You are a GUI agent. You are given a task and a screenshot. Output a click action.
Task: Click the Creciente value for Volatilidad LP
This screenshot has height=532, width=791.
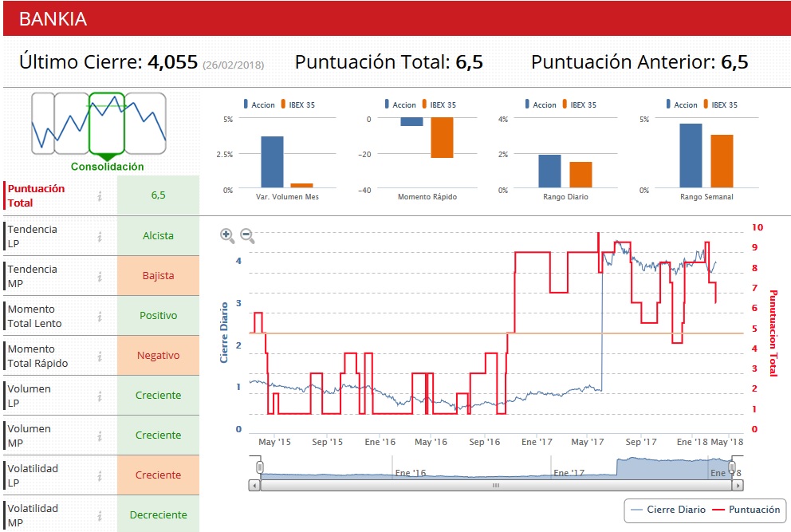tap(158, 475)
